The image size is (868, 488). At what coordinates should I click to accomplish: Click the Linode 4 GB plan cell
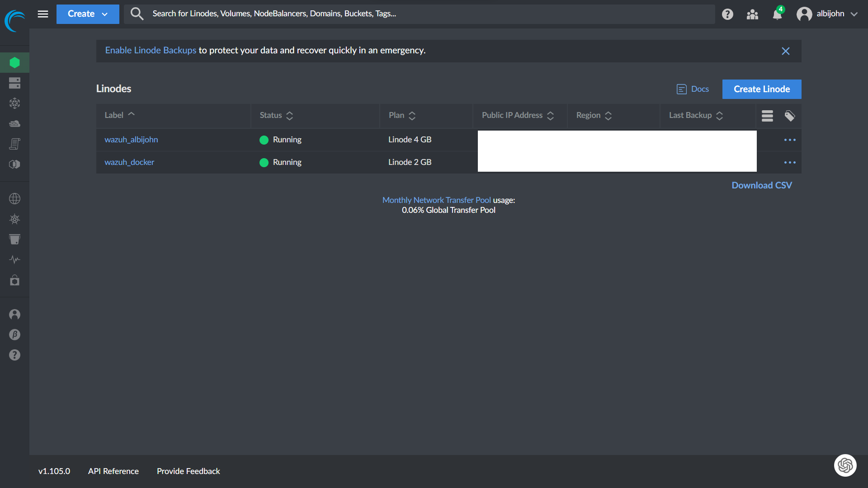click(410, 140)
